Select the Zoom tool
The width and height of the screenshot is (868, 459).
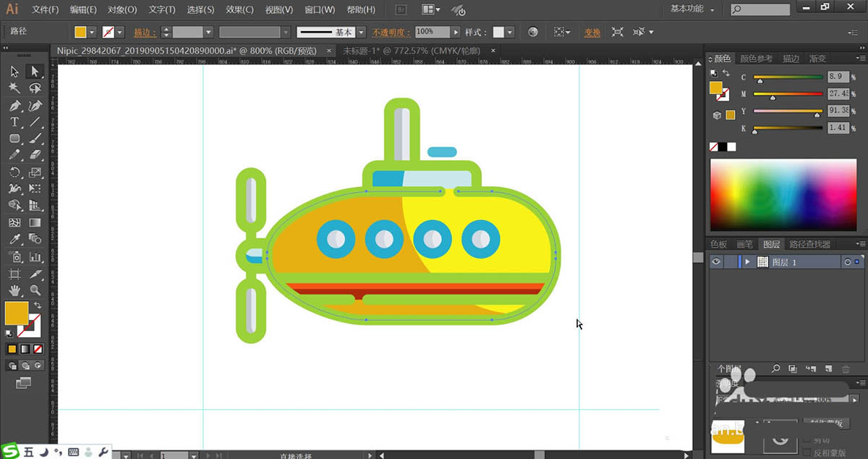[x=35, y=290]
